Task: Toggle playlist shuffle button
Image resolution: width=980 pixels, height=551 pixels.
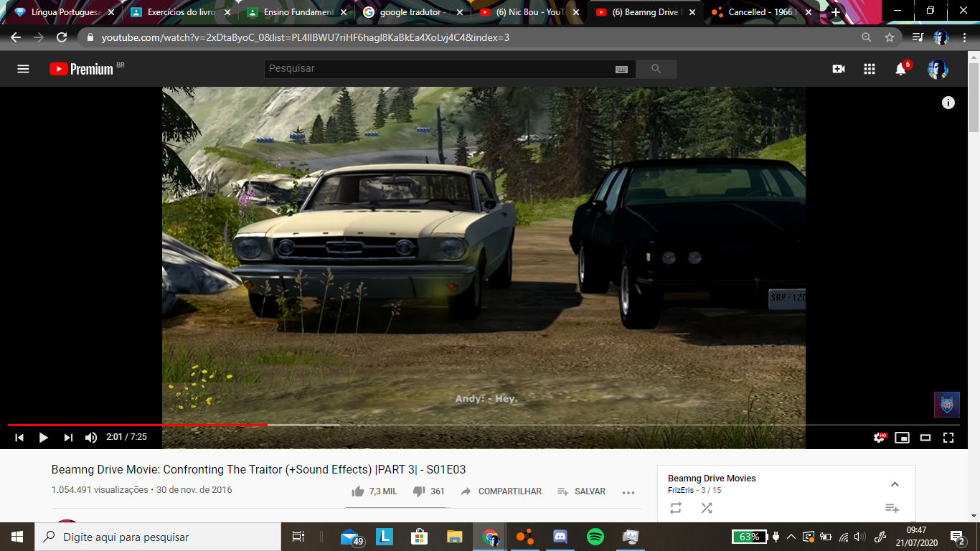Action: click(x=707, y=508)
